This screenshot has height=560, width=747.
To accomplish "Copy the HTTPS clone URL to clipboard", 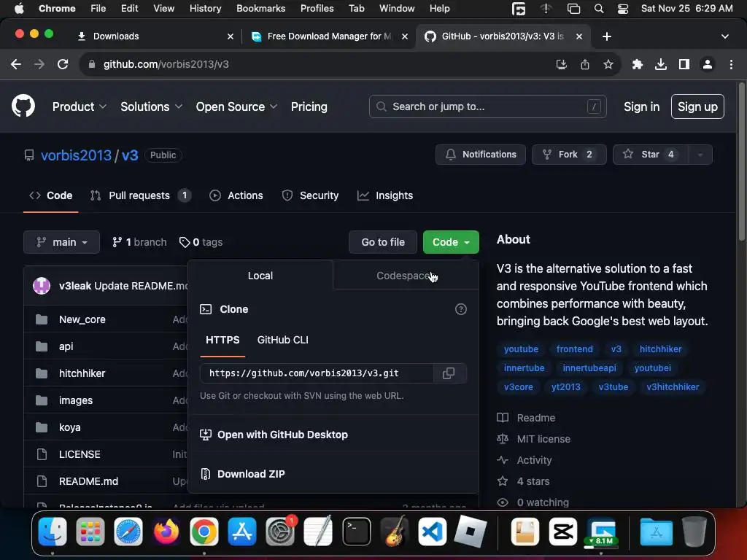I will [449, 373].
